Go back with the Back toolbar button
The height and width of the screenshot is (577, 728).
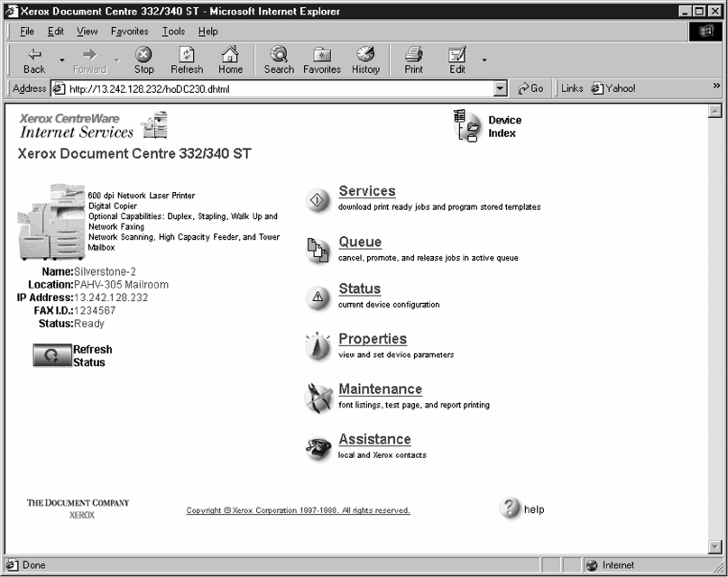point(34,60)
